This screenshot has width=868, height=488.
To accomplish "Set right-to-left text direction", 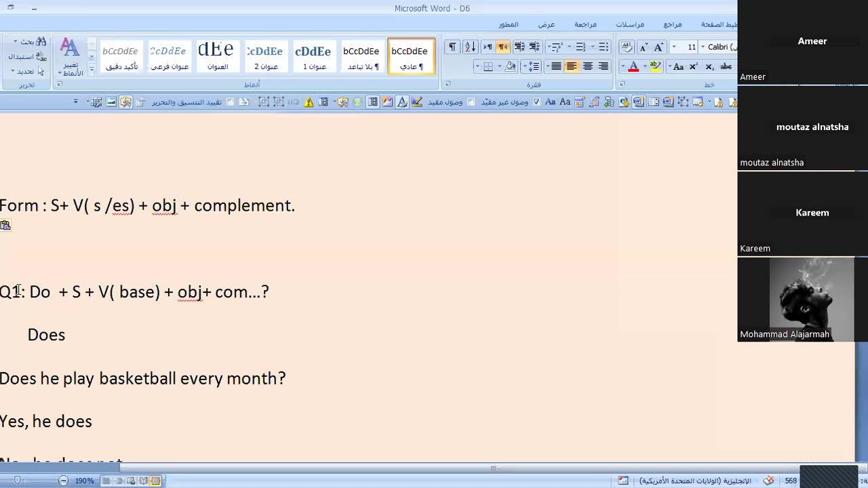I will (x=503, y=47).
